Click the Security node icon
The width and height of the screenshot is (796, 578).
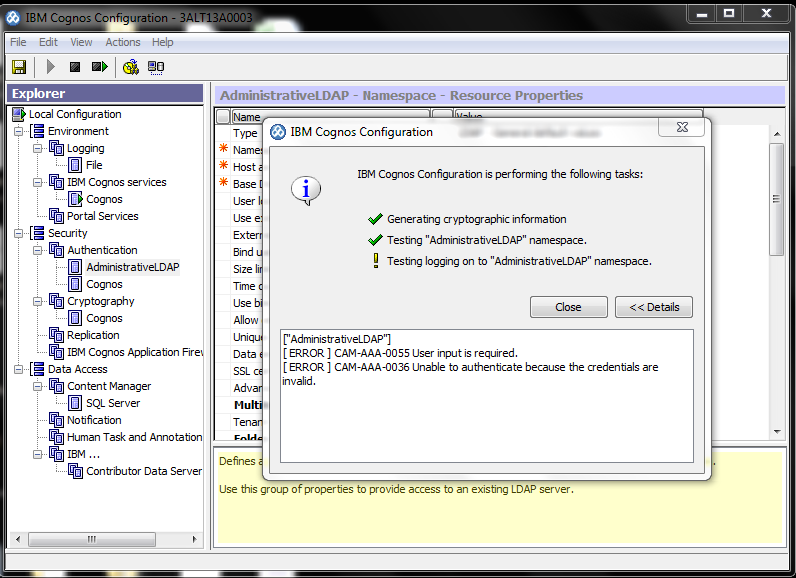click(38, 233)
